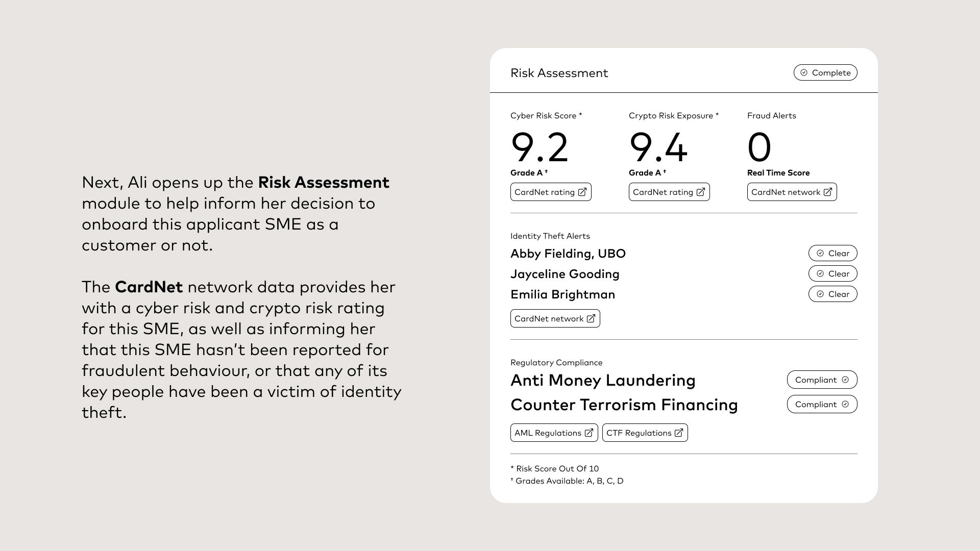The image size is (980, 551).
Task: Click the CTF Regulations button
Action: [645, 433]
